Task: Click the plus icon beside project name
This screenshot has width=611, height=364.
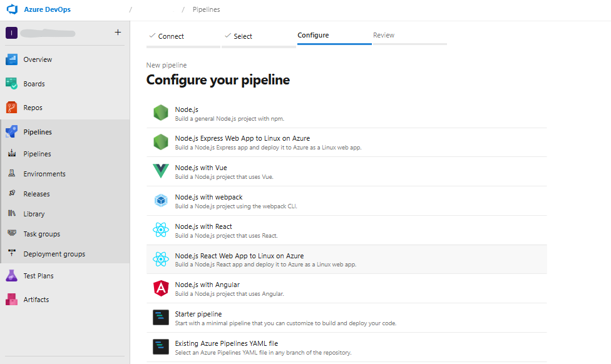Action: click(x=118, y=33)
